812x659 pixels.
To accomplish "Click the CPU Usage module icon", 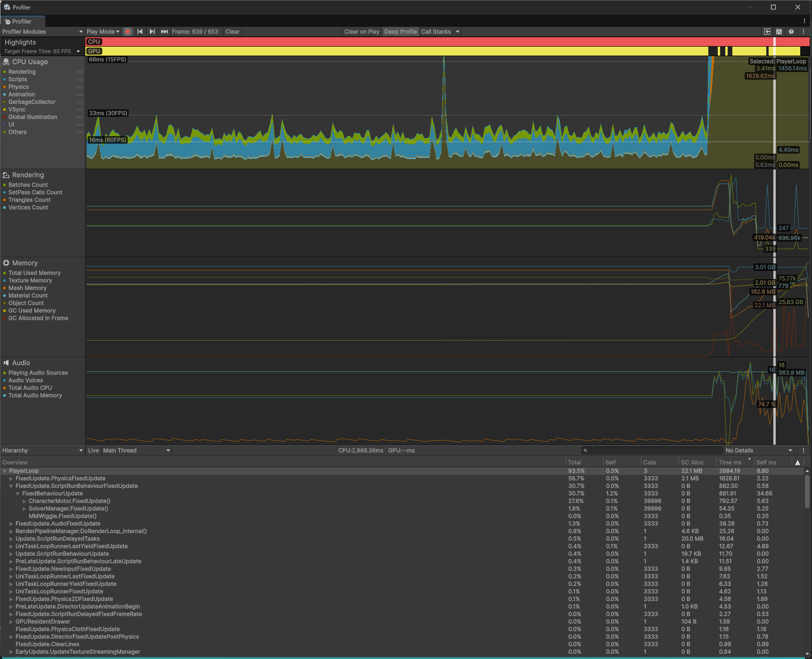I will coord(6,62).
